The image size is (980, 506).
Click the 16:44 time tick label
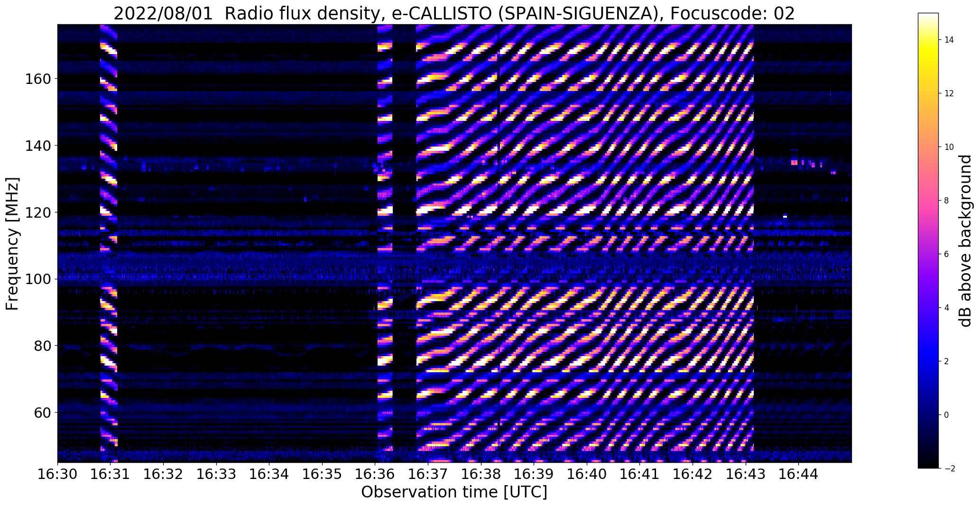[799, 474]
